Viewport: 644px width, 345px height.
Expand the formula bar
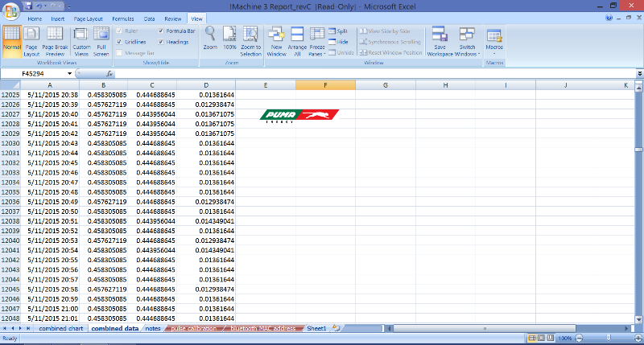639,73
